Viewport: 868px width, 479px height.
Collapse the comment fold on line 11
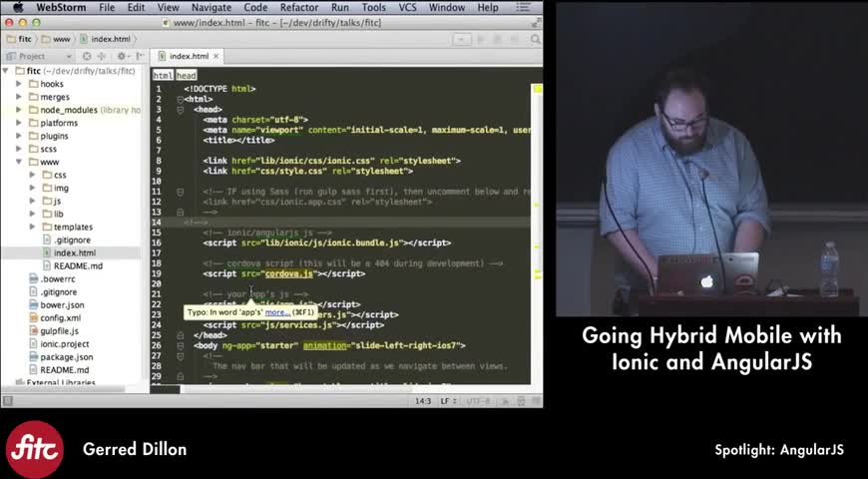[x=180, y=192]
